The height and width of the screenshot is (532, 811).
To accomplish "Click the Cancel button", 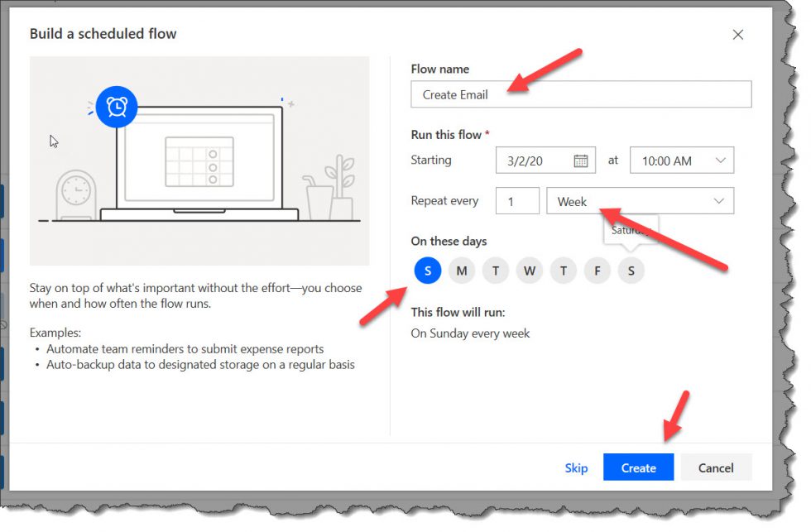I will (716, 467).
